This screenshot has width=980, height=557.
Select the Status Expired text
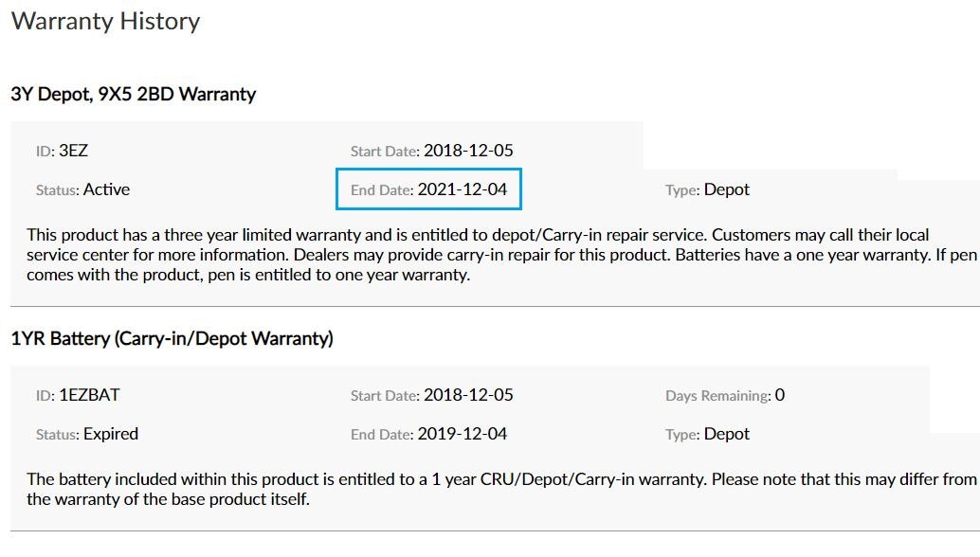click(x=87, y=434)
